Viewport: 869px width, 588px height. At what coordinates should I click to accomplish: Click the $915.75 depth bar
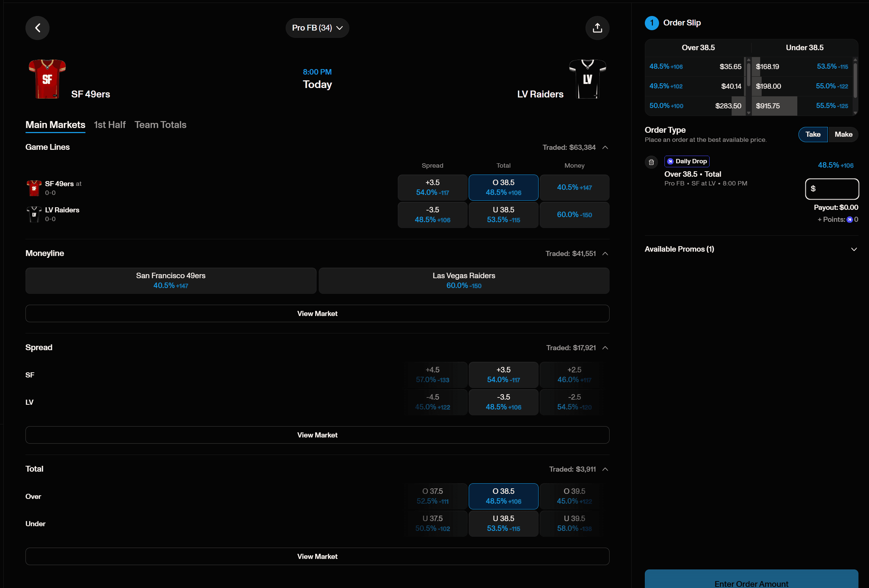774,106
